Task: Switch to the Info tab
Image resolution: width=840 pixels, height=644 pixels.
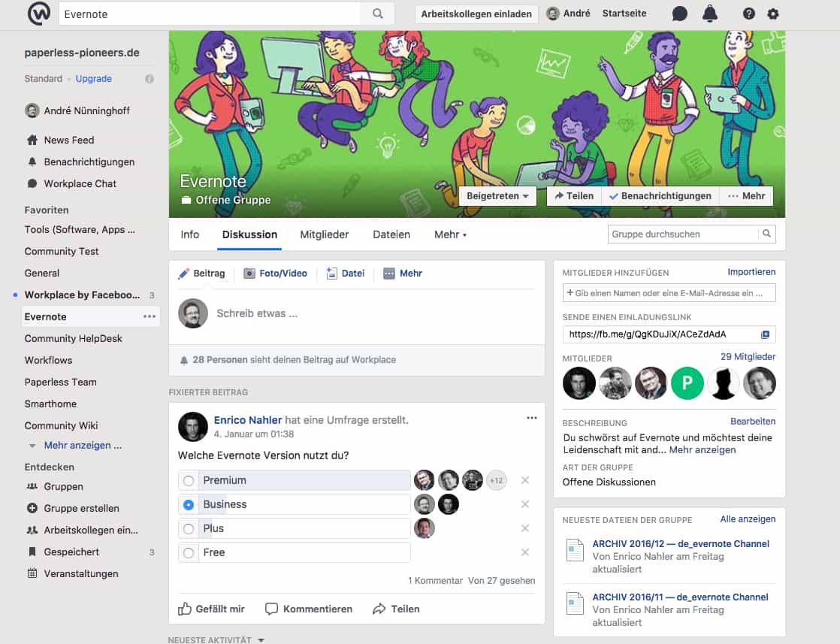Action: (189, 234)
